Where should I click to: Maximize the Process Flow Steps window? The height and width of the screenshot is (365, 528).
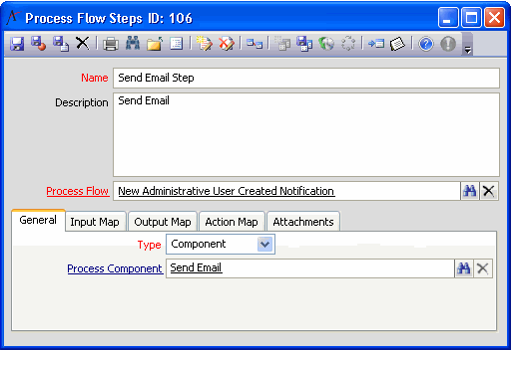pos(471,18)
